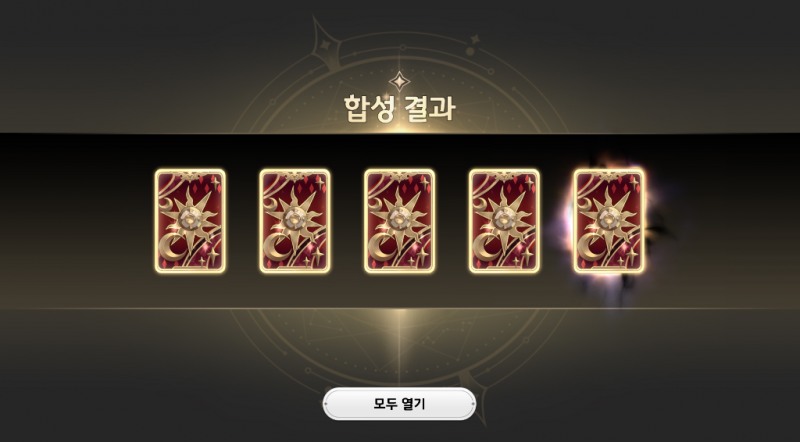Viewport: 800px width, 442px height.
Task: Flip the fourth card from the left
Action: point(504,221)
